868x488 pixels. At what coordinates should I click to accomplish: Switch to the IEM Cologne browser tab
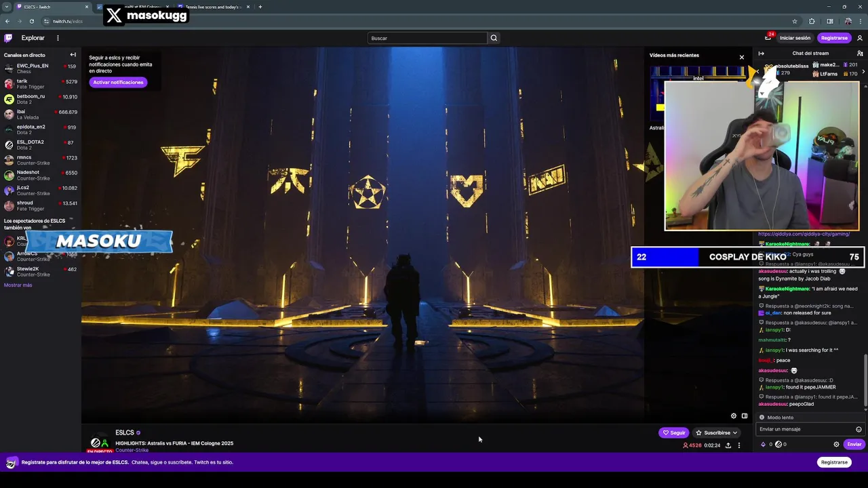[133, 7]
